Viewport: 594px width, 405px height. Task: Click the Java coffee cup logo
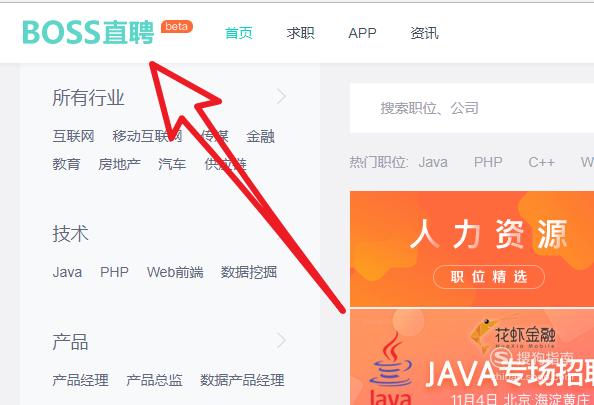(x=391, y=369)
